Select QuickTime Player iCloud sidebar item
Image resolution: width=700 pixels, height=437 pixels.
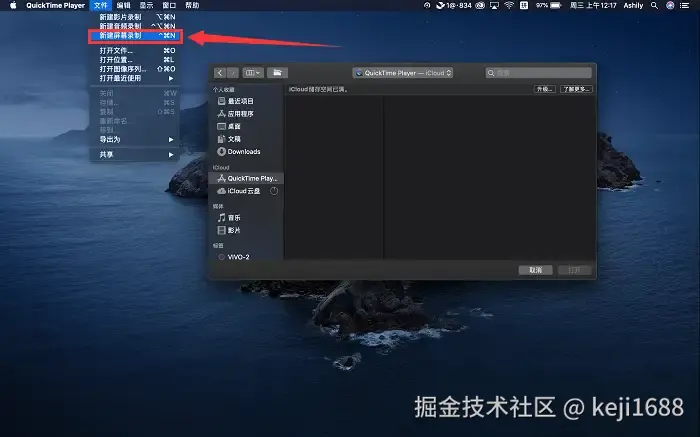246,178
